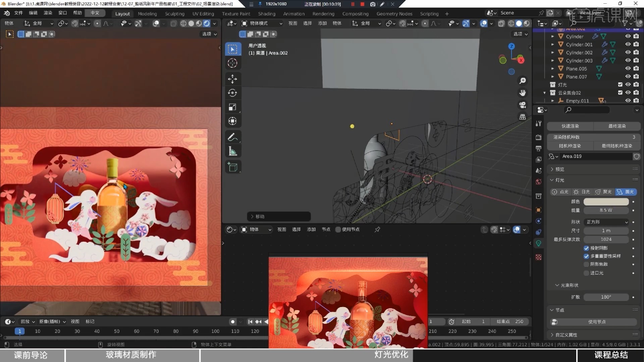Viewport: 644px width, 362px height.
Task: Activate the Rotate tool in the viewport toolbar
Action: (x=232, y=93)
